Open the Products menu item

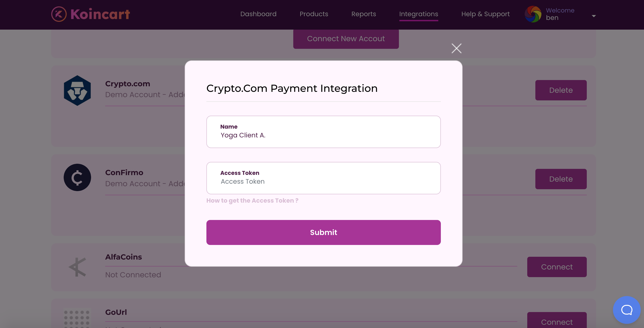[314, 14]
